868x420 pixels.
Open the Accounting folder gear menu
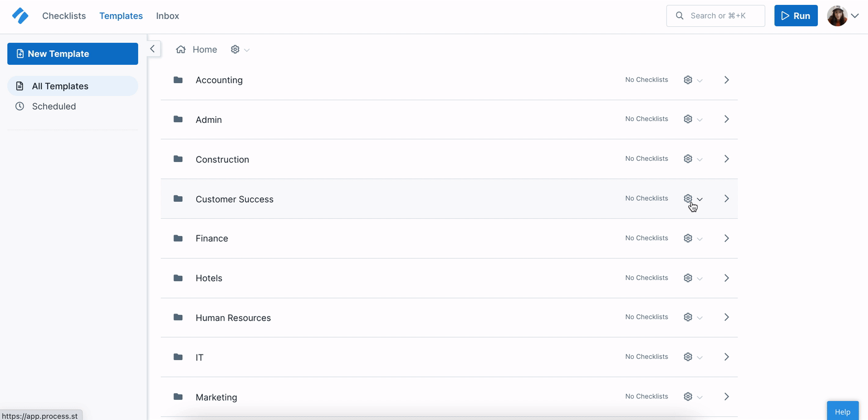693,80
